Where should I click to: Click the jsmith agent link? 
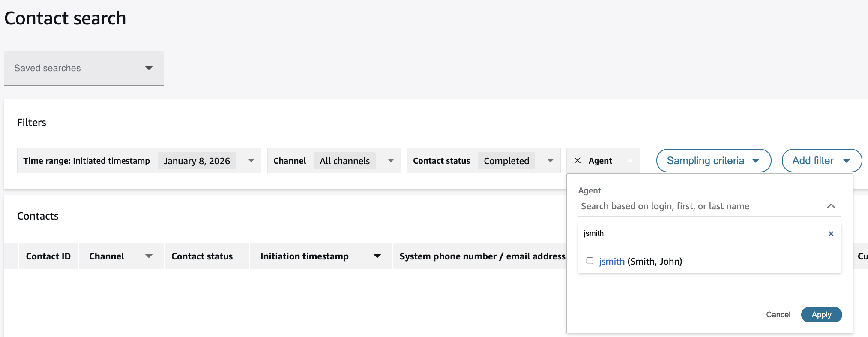point(611,261)
